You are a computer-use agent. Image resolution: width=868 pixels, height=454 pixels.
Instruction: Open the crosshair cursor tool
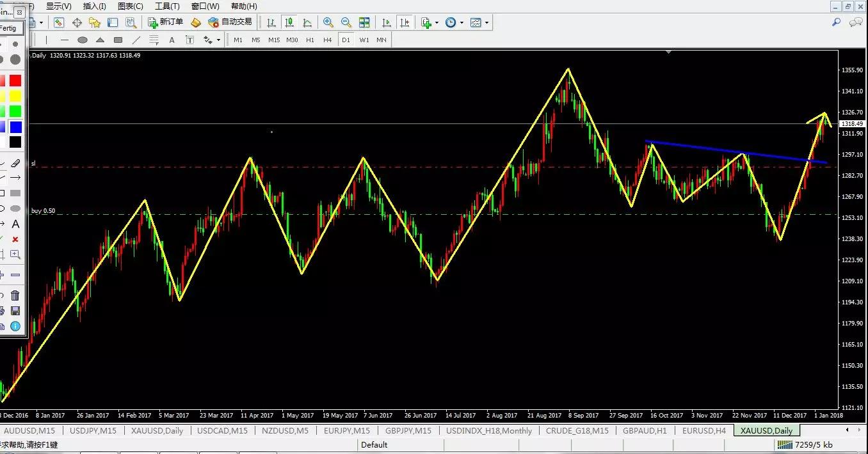pyautogui.click(x=77, y=22)
